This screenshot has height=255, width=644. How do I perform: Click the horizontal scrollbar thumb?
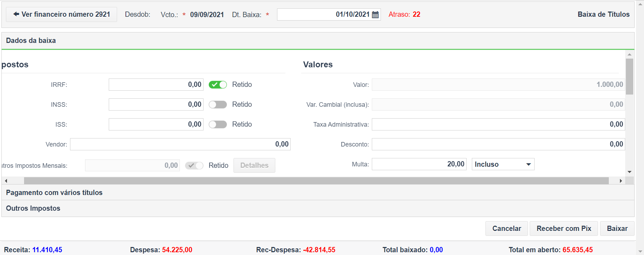click(316, 181)
